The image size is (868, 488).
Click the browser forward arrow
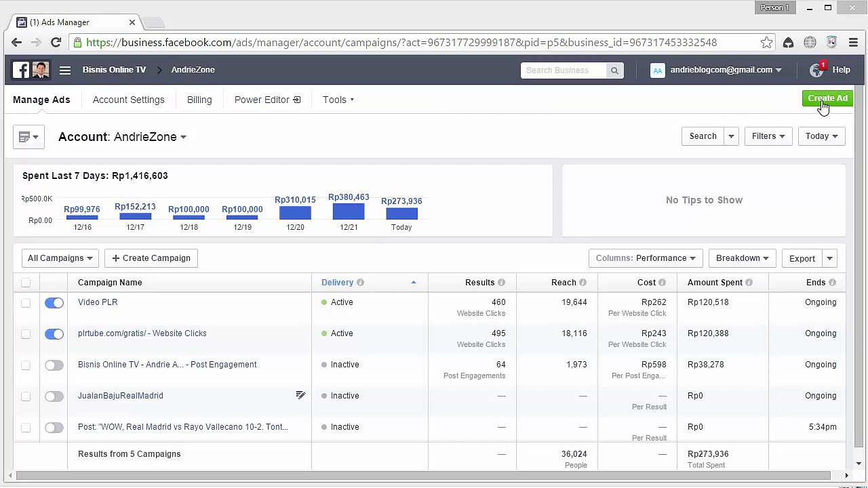[x=36, y=43]
